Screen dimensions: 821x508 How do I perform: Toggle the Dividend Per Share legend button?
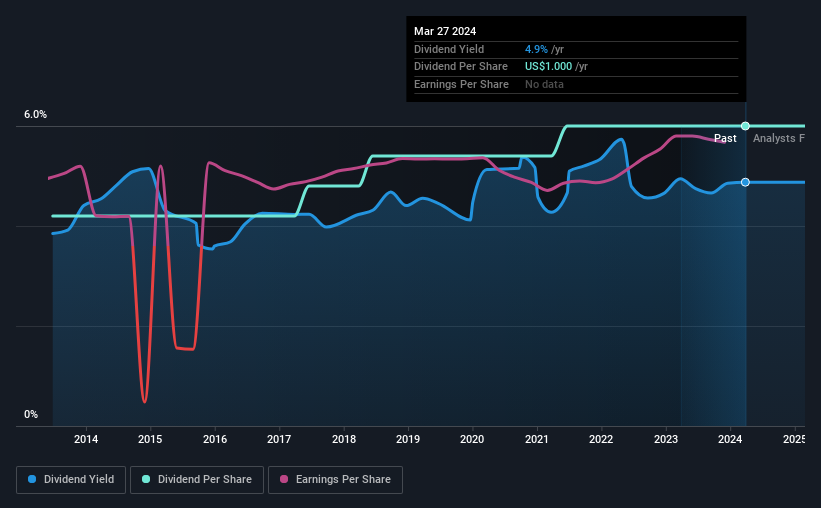[197, 479]
